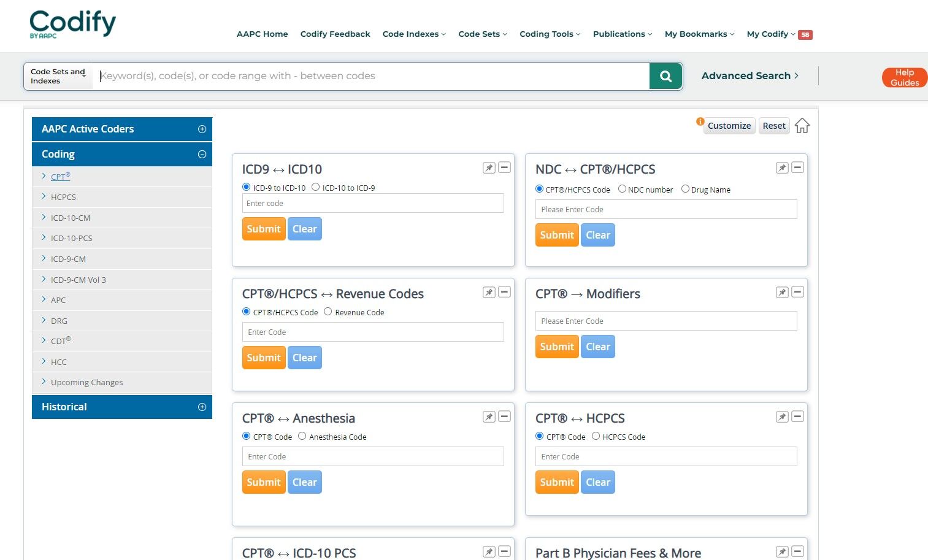Select Revenue Code radio option

328,312
